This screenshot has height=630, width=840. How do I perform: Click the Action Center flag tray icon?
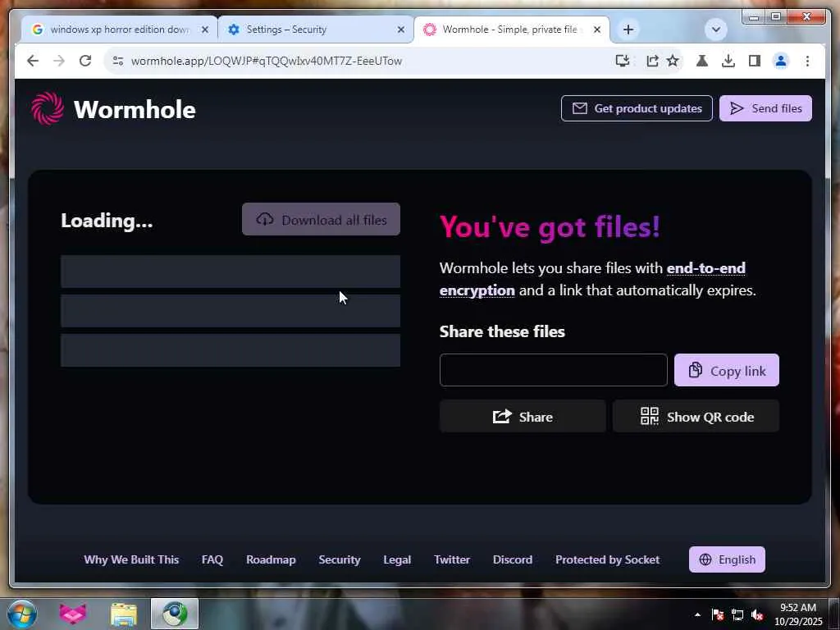[x=717, y=614]
